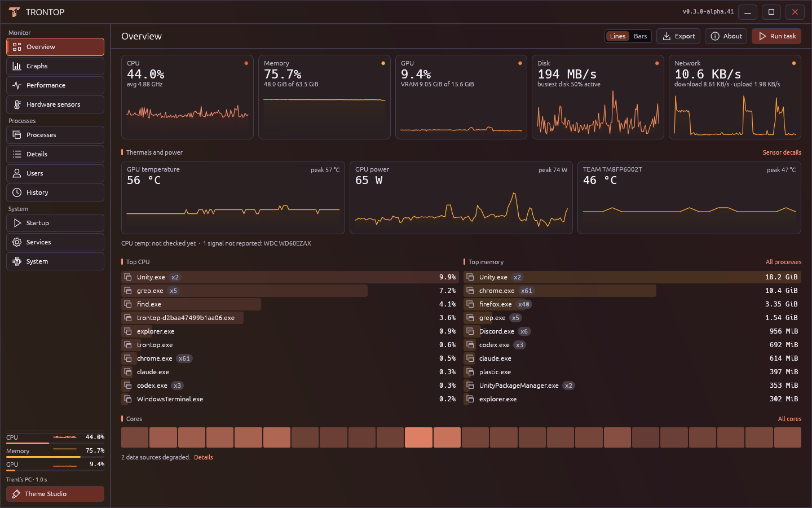Open Services gear icon in sidebar
The image size is (812, 508).
point(17,242)
